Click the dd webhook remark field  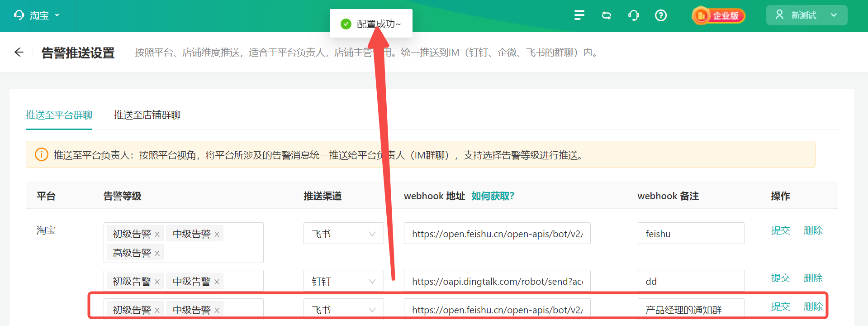691,281
